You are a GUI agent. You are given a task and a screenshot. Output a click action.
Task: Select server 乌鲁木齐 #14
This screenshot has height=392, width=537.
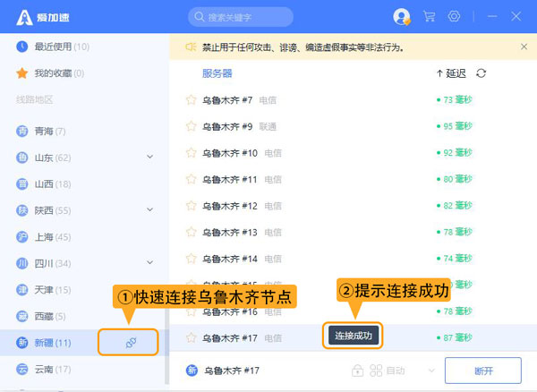pyautogui.click(x=354, y=259)
